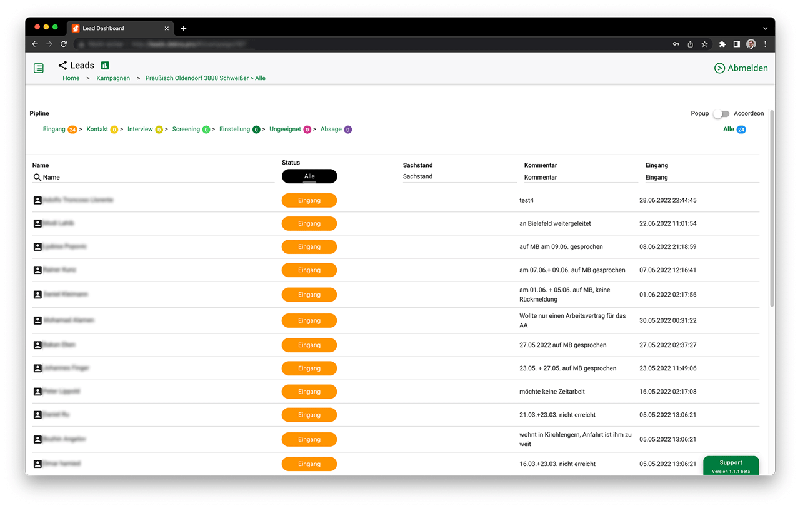Click the browser address bar
Image resolution: width=800 pixels, height=508 pixels.
[x=372, y=44]
